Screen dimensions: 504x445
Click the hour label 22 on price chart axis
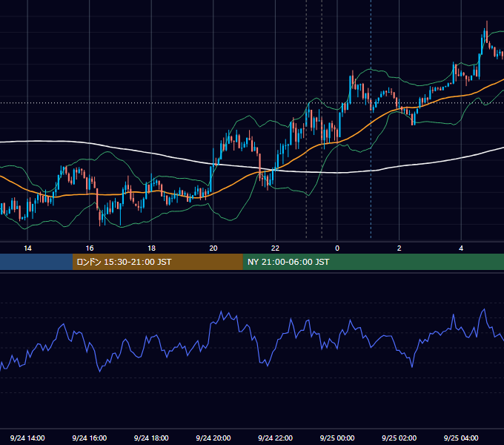(275, 248)
